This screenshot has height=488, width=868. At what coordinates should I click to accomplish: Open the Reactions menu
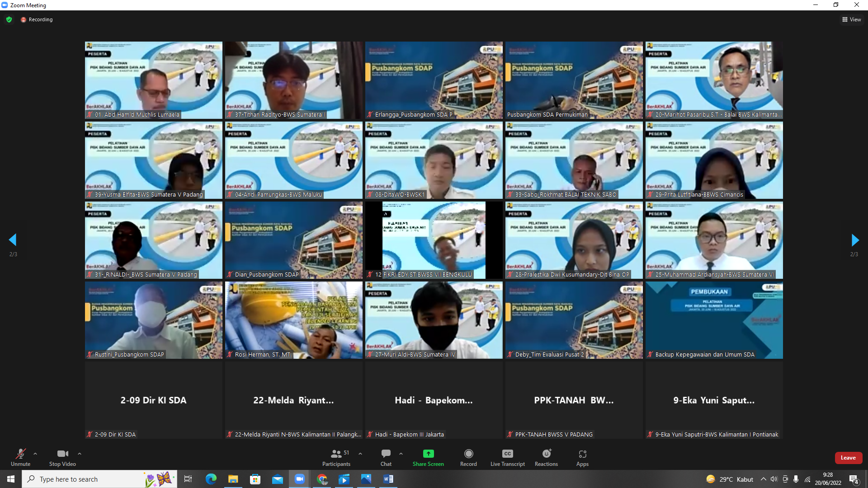pos(546,457)
